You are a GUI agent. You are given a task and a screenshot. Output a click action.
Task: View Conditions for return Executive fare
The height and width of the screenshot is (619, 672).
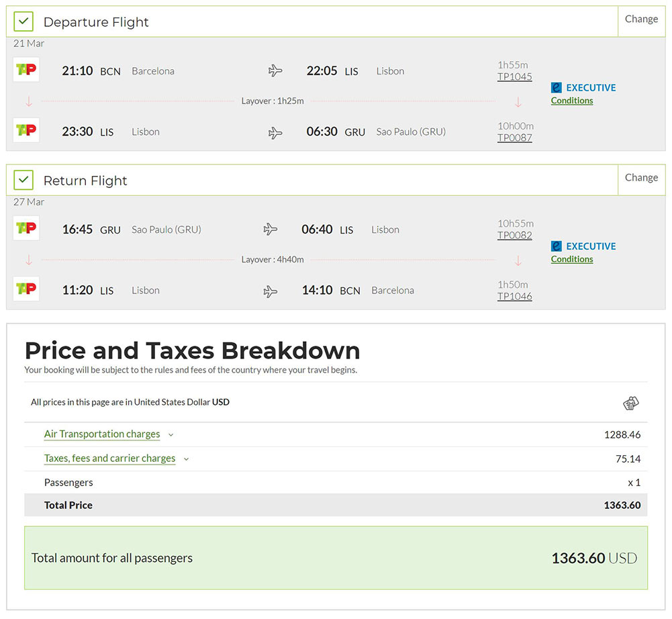pos(572,259)
